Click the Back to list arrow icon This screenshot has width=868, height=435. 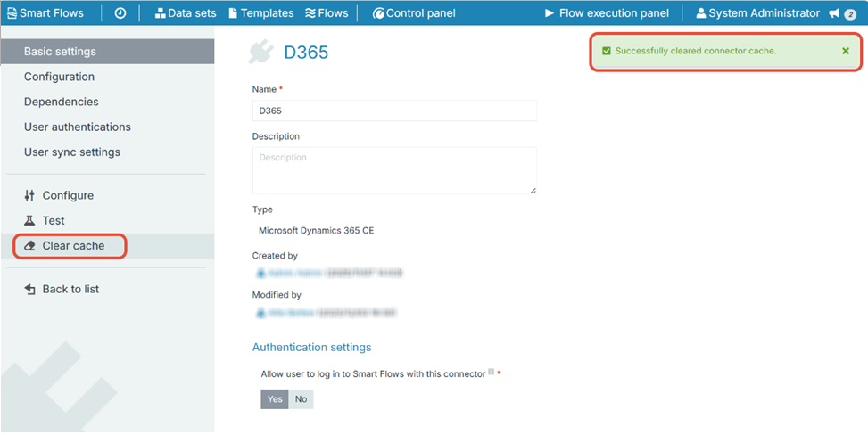click(30, 289)
